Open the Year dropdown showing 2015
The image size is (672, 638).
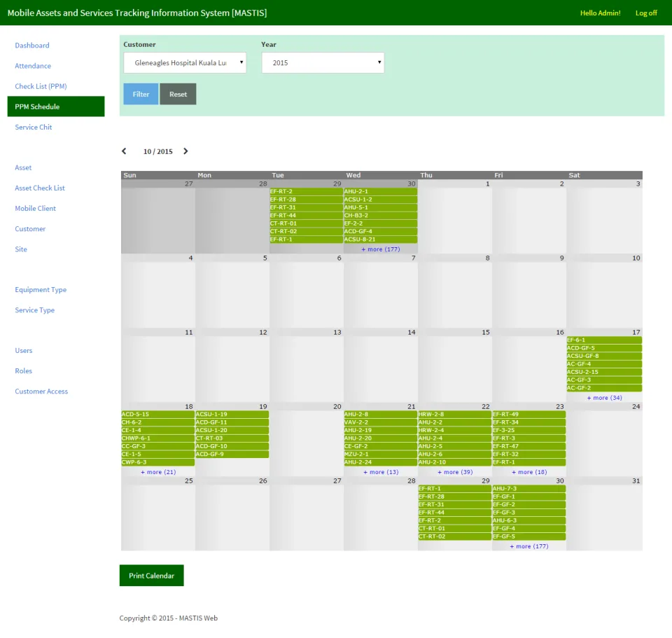tap(323, 62)
